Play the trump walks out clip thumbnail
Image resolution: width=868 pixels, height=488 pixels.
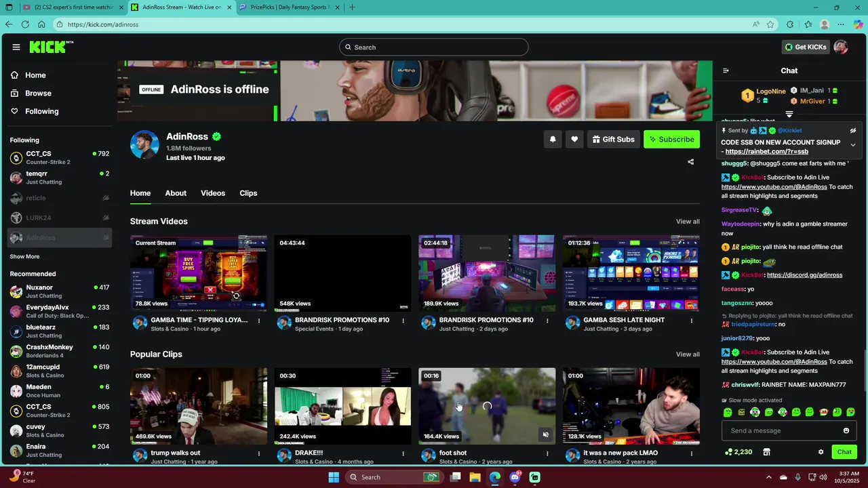point(199,406)
